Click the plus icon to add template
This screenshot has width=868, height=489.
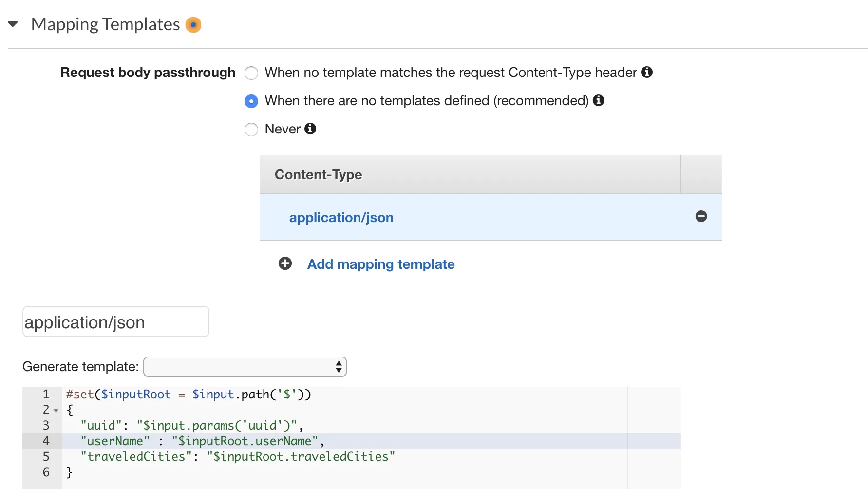[x=285, y=263]
